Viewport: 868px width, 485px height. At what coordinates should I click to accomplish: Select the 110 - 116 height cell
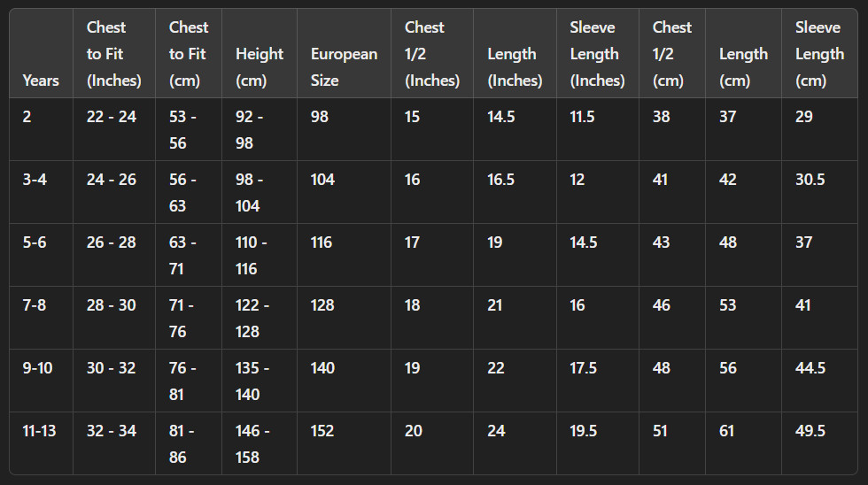coord(259,255)
